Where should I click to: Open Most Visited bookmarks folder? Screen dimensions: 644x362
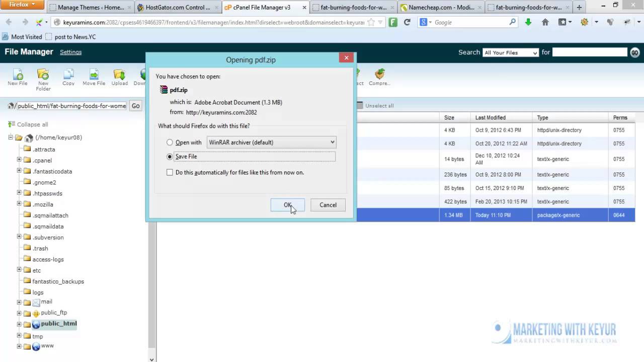tap(22, 37)
